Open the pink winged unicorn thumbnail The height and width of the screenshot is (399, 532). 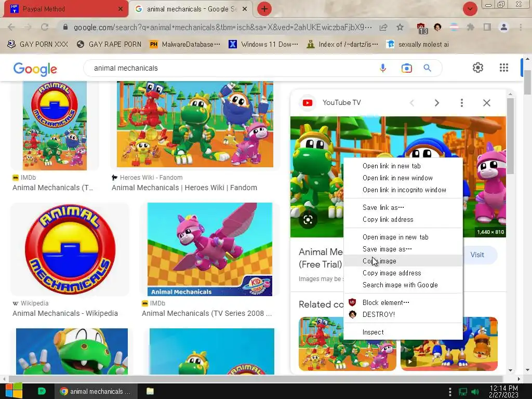point(210,249)
